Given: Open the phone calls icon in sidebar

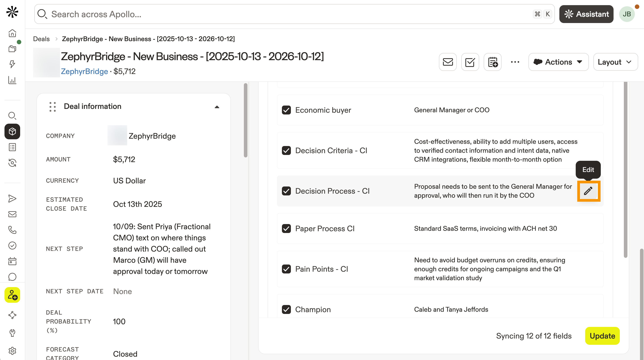Looking at the screenshot, I should pos(12,230).
